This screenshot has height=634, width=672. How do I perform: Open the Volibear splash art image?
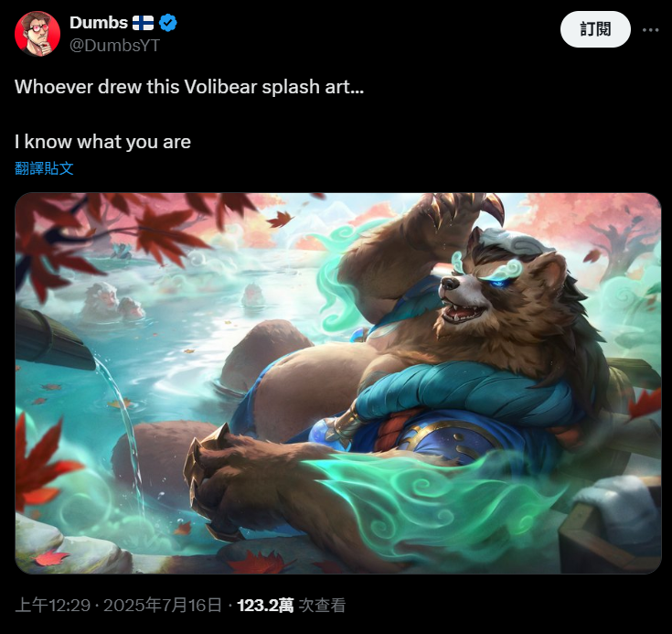[x=338, y=383]
